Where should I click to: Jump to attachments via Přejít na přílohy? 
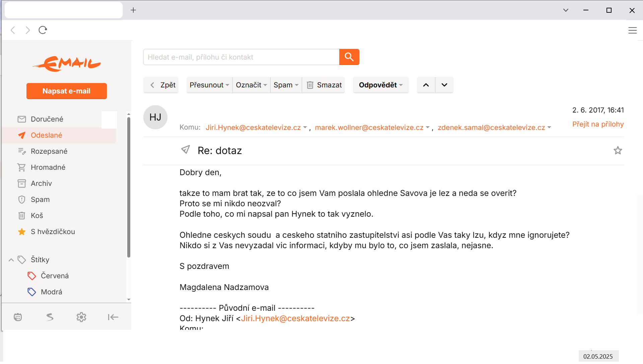598,124
